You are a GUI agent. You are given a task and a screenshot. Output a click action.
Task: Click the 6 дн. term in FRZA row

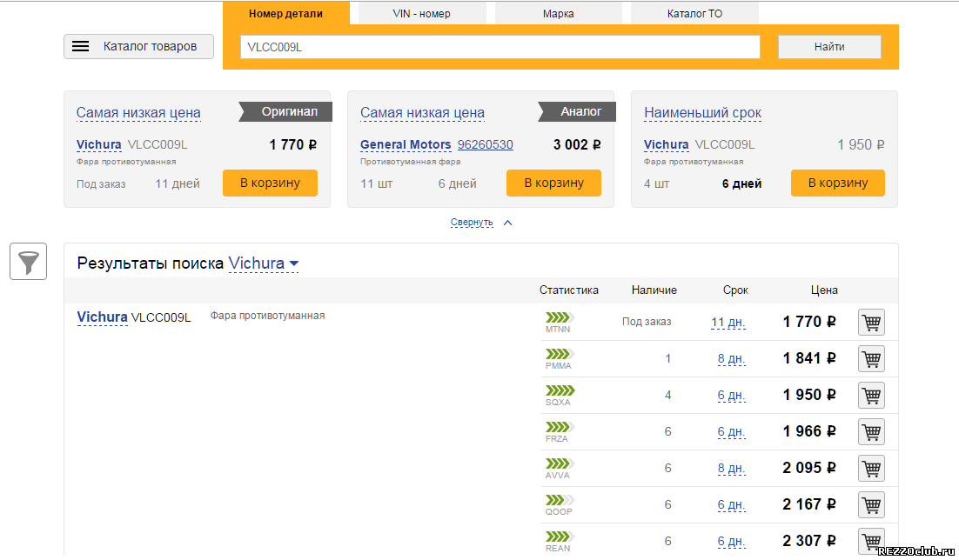tap(732, 432)
